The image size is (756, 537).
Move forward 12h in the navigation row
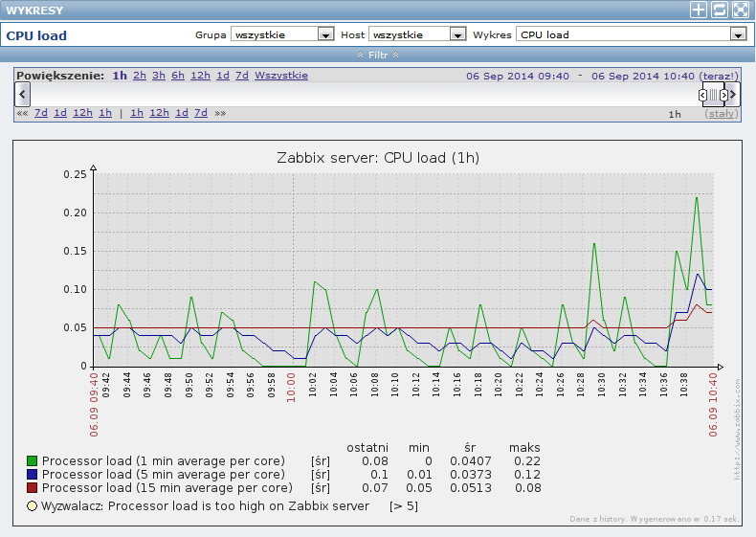tap(159, 113)
